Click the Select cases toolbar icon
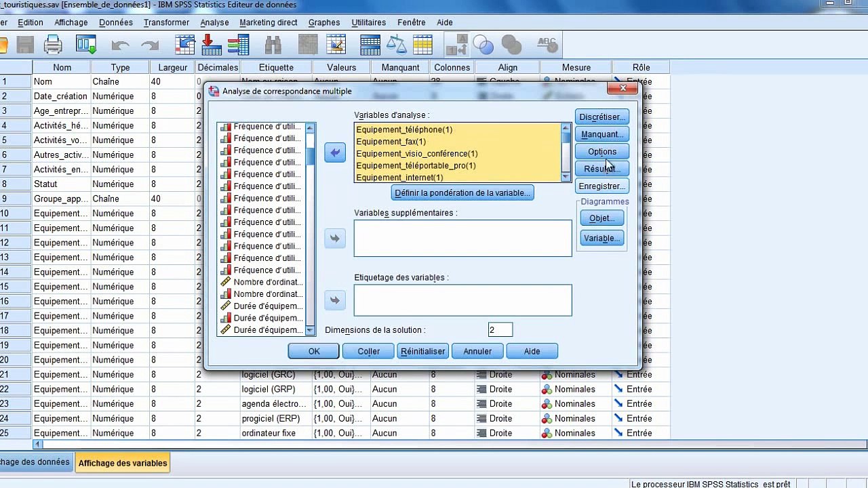This screenshot has height=488, width=868. [x=422, y=45]
